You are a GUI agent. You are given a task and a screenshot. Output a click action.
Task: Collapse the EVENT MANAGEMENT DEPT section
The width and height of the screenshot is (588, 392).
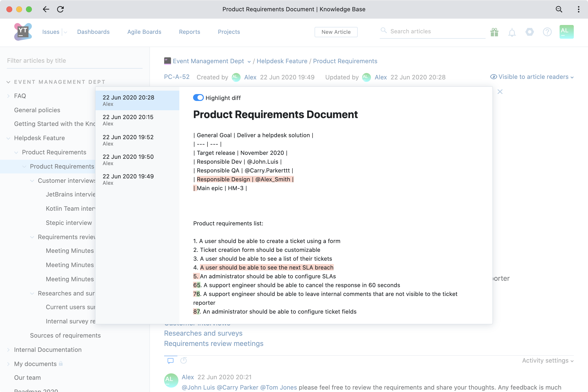click(x=9, y=82)
